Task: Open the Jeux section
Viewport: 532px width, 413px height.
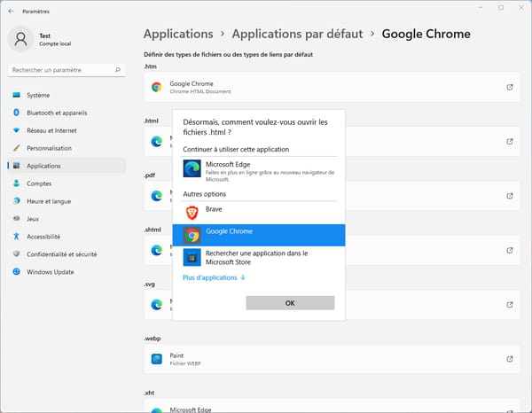Action: [x=66, y=219]
